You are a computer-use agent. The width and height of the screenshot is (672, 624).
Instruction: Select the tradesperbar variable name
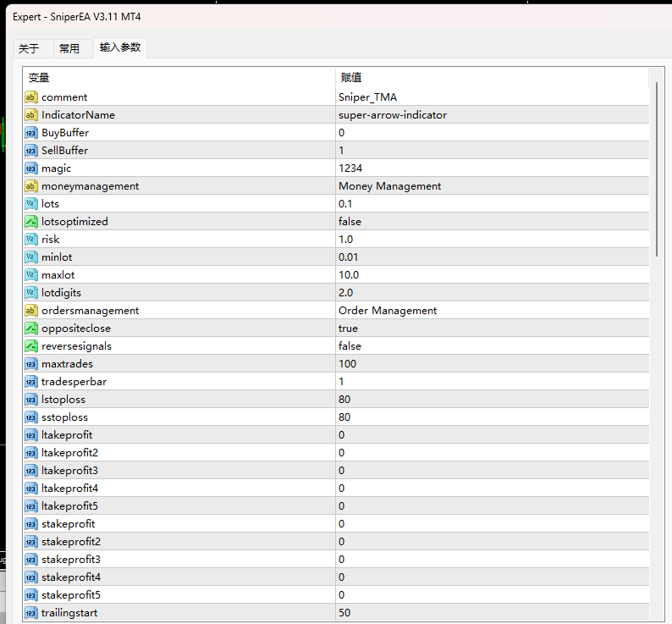point(74,382)
